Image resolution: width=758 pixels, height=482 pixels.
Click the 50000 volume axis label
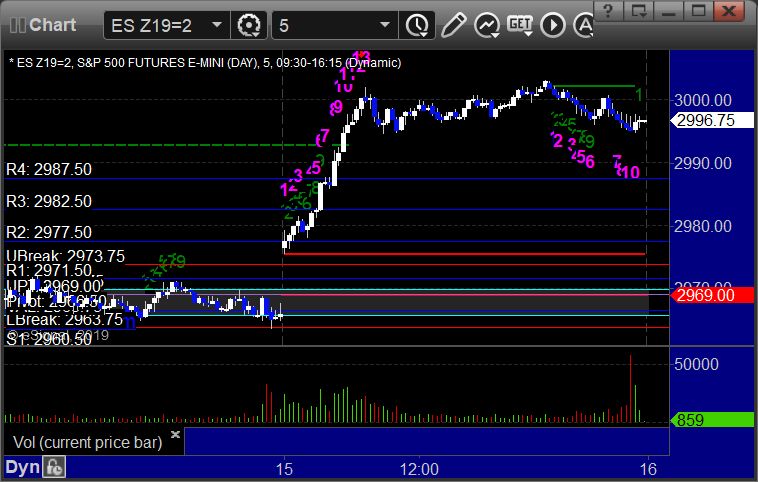697,364
